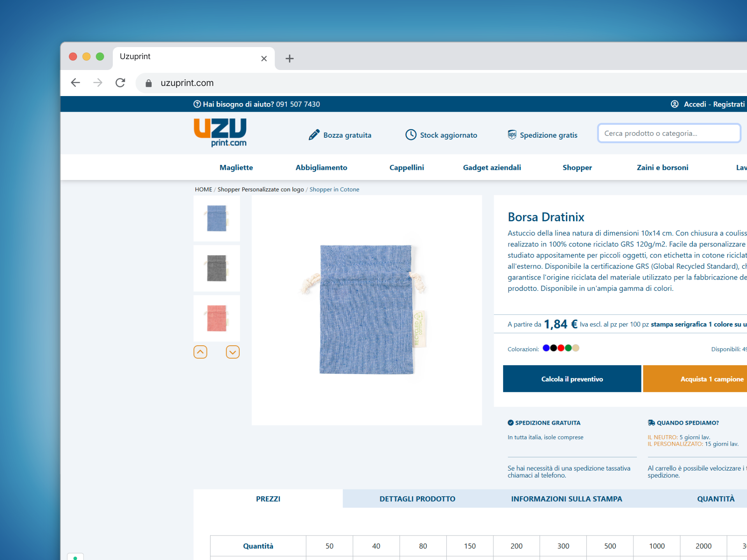The height and width of the screenshot is (560, 747).
Task: Click the Borsa Dratinix product title
Action: (x=546, y=217)
